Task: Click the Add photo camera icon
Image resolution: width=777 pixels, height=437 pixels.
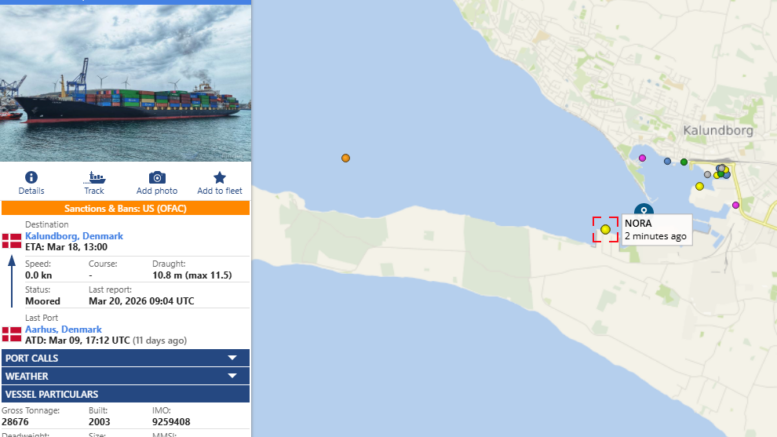Action: pos(157,177)
